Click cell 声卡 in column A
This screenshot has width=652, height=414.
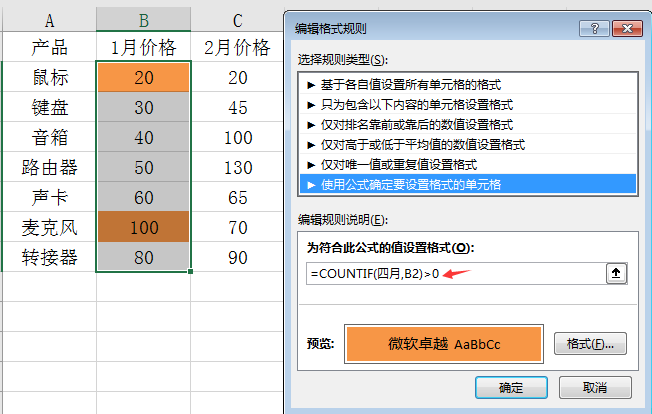click(49, 197)
